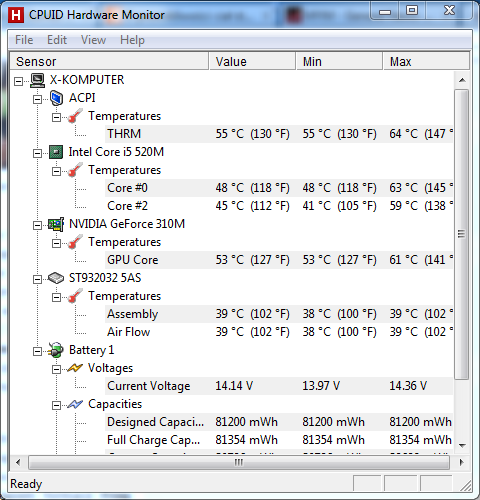The image size is (480, 500).
Task: Click the Value column header
Action: pyautogui.click(x=252, y=61)
